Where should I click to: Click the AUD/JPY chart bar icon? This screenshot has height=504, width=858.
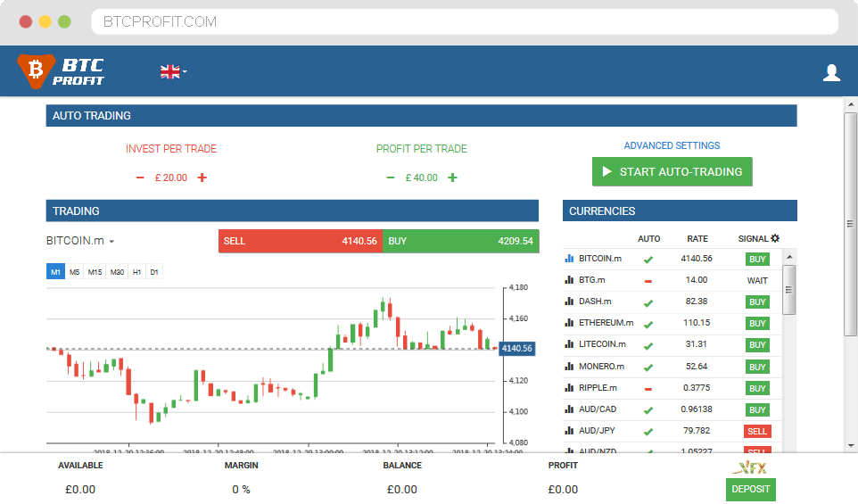pos(569,431)
